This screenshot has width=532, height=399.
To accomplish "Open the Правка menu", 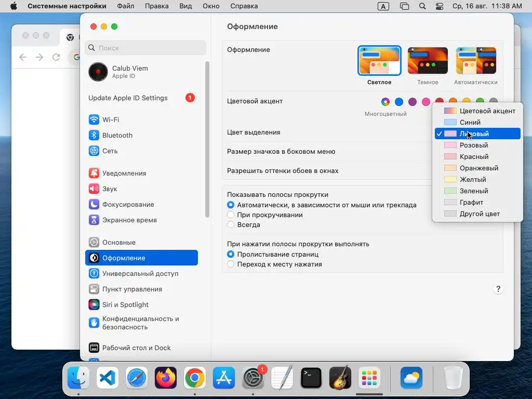I will [x=157, y=6].
